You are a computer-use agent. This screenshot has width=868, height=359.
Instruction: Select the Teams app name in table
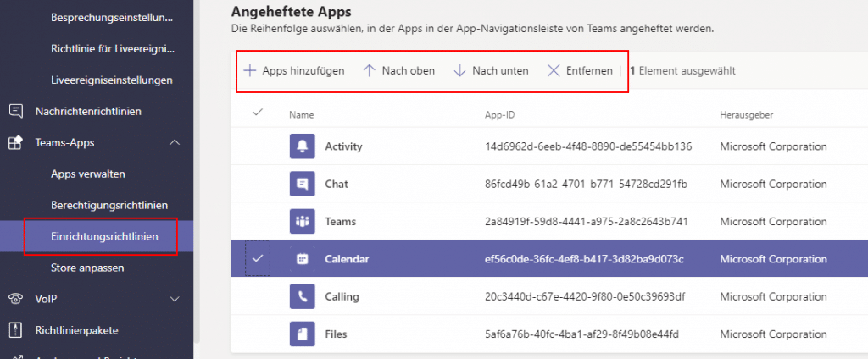(341, 222)
